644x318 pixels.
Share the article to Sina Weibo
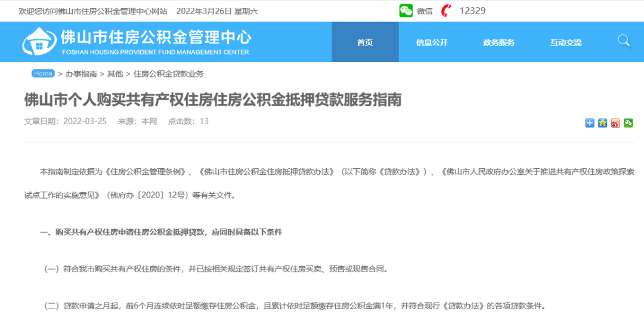pos(615,123)
